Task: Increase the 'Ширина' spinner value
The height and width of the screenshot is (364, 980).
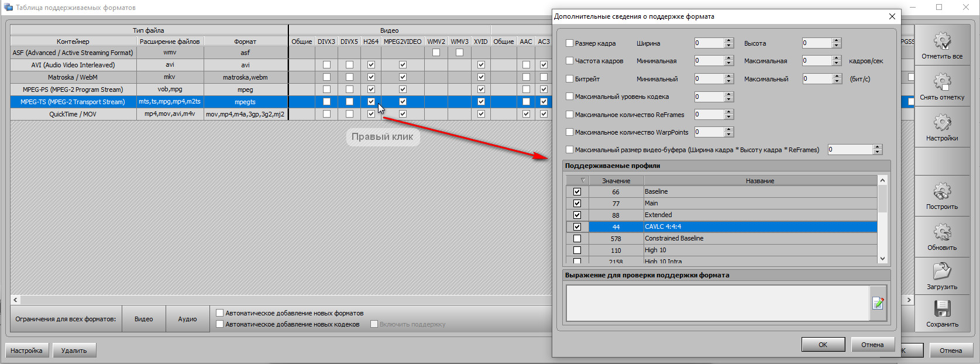Action: [729, 40]
